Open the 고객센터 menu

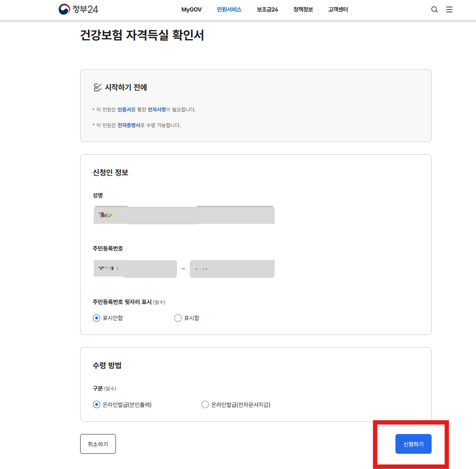click(x=338, y=9)
